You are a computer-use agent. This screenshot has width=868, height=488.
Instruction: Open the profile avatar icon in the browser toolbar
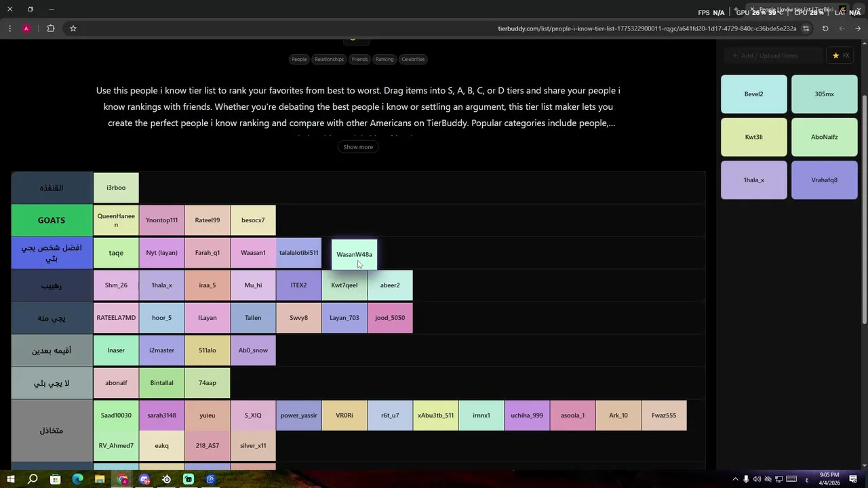point(26,28)
